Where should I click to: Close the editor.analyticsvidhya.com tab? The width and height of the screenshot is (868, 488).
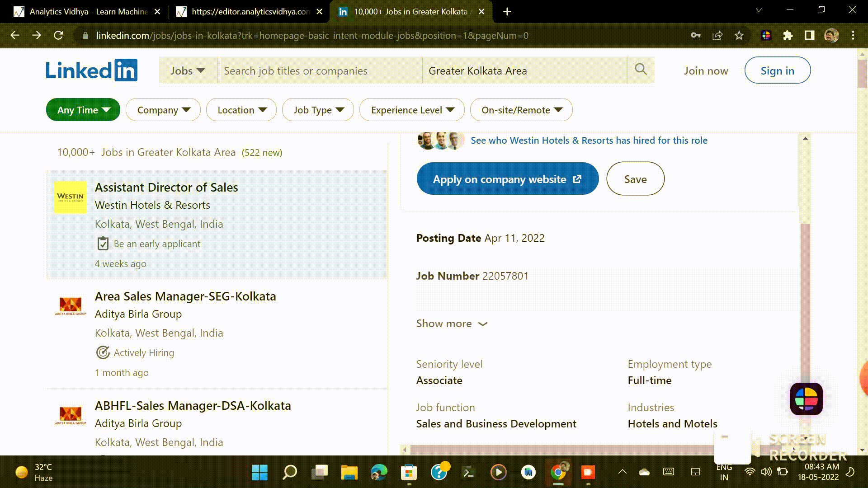319,12
